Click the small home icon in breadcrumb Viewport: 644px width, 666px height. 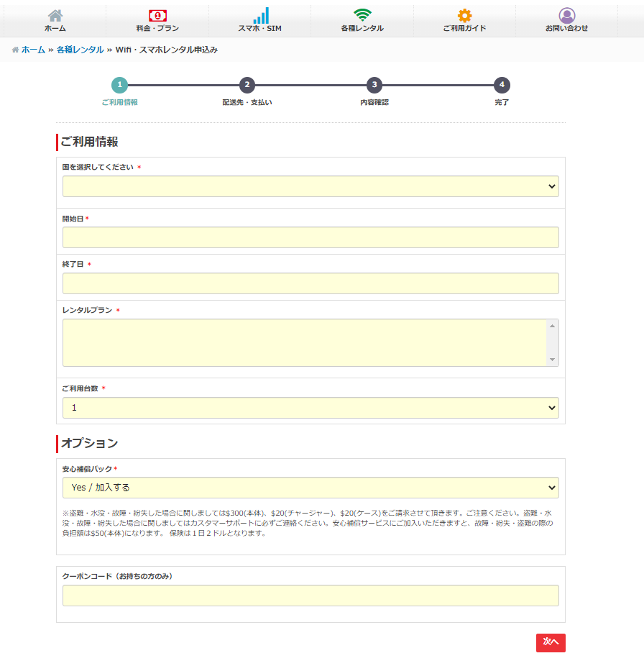pos(15,50)
